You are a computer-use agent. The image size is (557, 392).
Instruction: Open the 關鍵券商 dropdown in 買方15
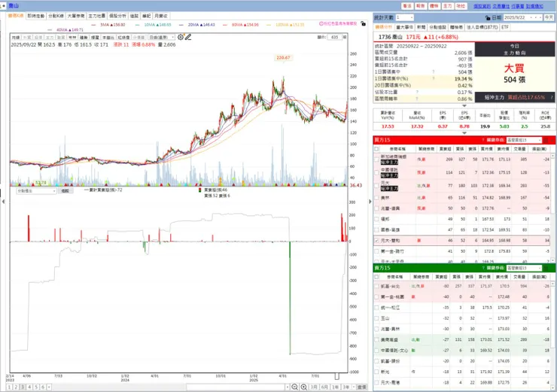[525, 140]
